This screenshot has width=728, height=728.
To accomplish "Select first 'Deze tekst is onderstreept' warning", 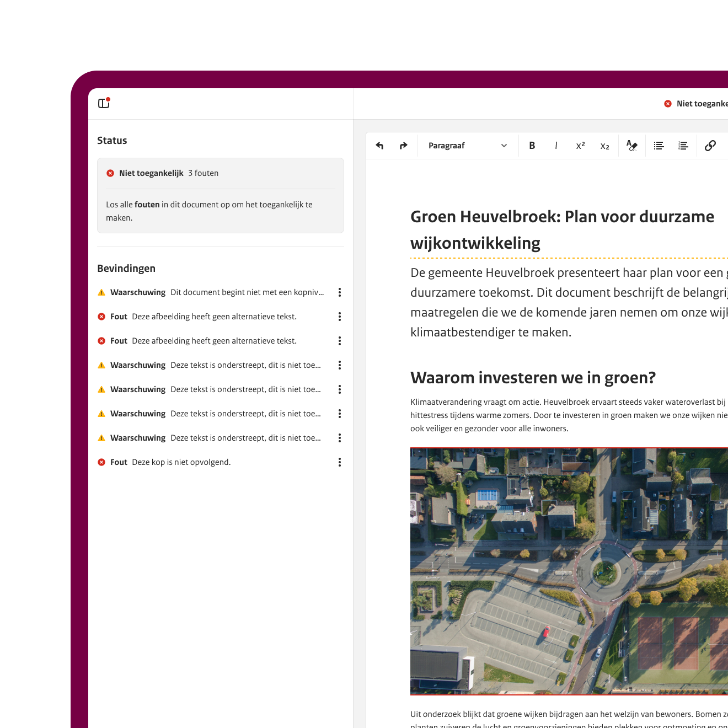I will click(210, 365).
